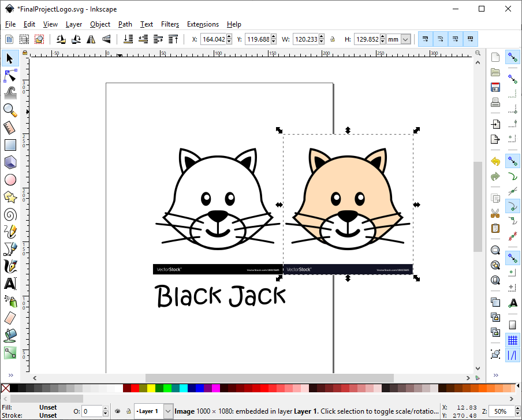Toggle move patterns with object
Image resolution: width=522 pixels, height=420 pixels.
pyautogui.click(x=470, y=39)
